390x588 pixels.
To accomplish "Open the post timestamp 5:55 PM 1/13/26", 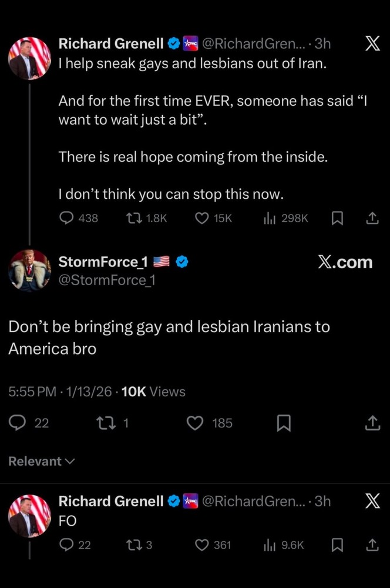I will tap(60, 392).
